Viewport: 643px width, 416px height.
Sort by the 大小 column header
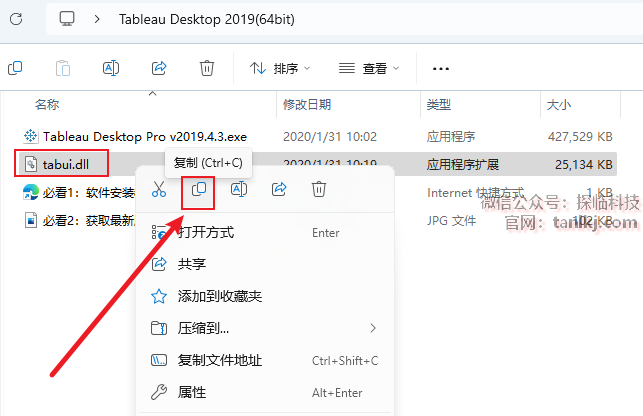[x=559, y=105]
